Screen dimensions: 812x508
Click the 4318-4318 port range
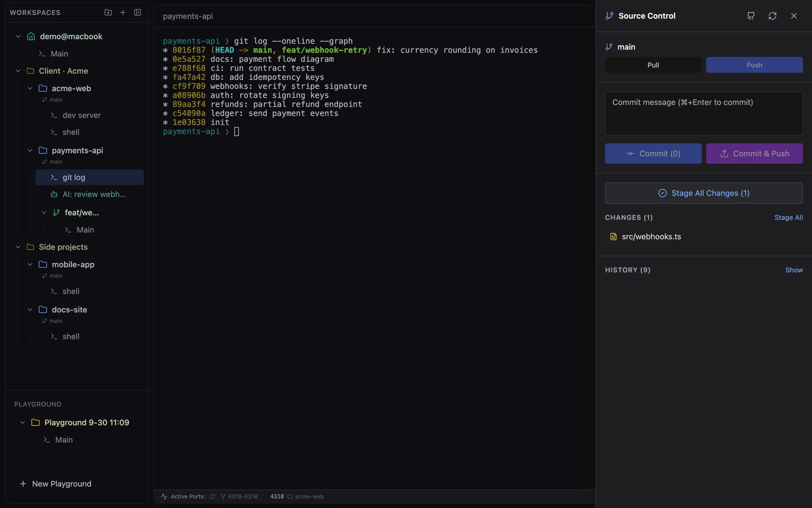[x=243, y=497]
